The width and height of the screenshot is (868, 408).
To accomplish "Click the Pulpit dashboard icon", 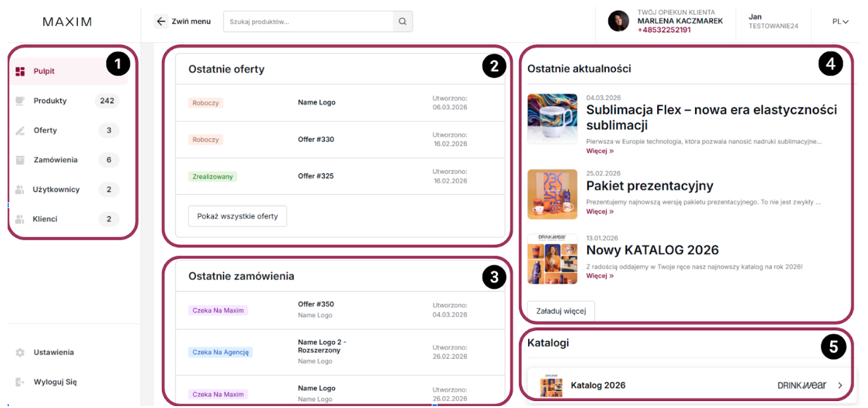I will pyautogui.click(x=20, y=71).
